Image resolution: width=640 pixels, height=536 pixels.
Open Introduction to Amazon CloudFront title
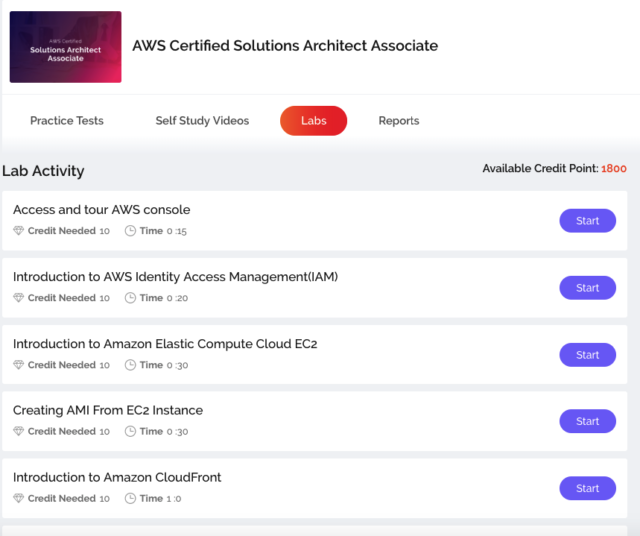(x=117, y=477)
